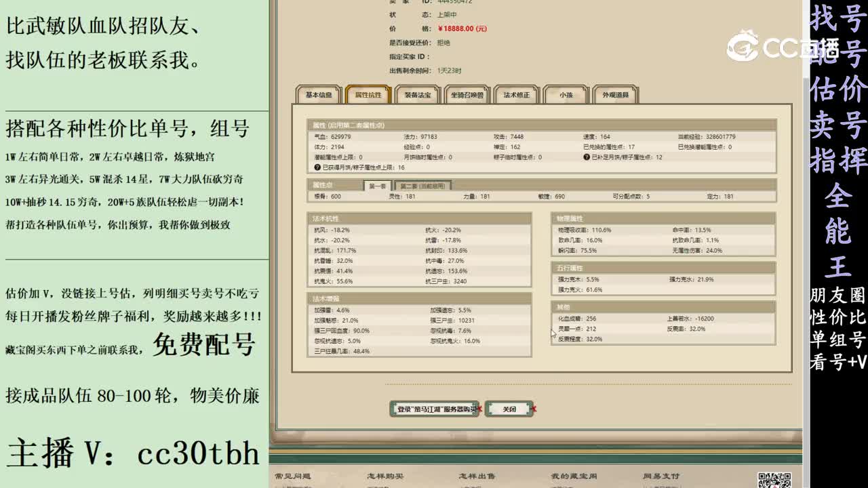Click the 攻击: 7448 value
This screenshot has height=488, width=868.
509,137
